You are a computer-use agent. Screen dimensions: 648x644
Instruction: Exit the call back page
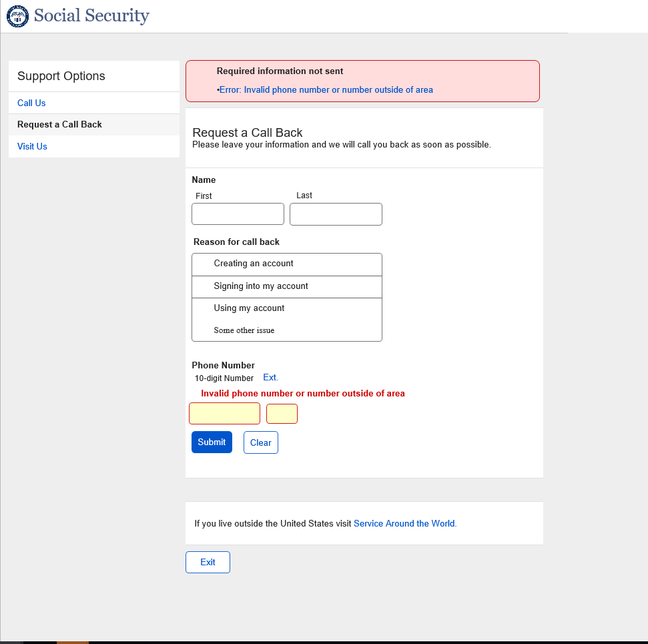click(208, 563)
